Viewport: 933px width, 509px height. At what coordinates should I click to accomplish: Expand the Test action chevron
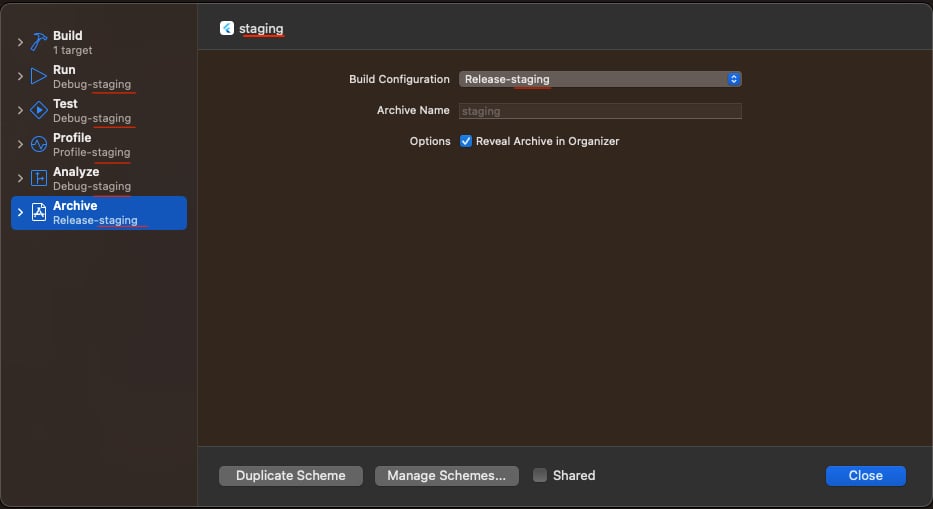[x=20, y=110]
